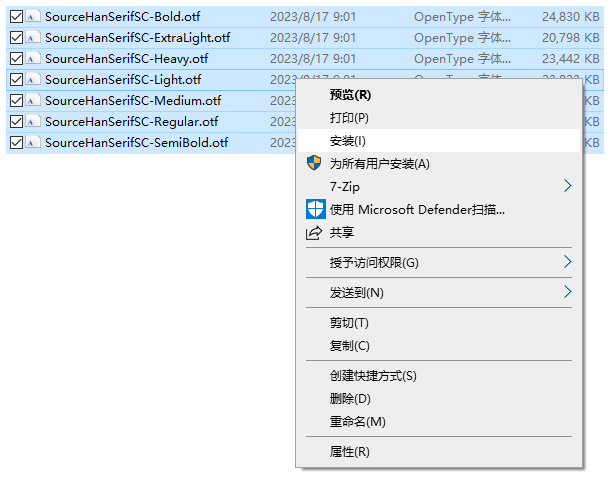This screenshot has width=615, height=480.
Task: Click the SourceHanSerifSC-SemiBold.otf file icon
Action: tap(33, 143)
